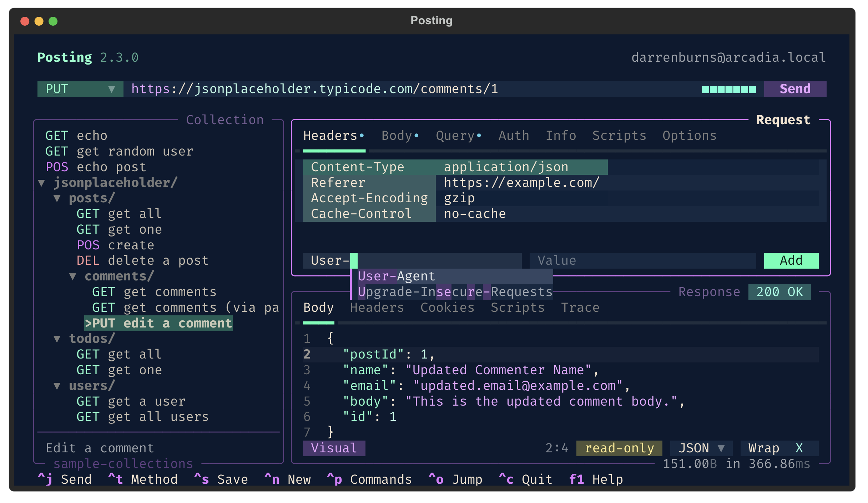Open the JSON language dropdown
Screen dimensions: 868x503
coord(701,448)
